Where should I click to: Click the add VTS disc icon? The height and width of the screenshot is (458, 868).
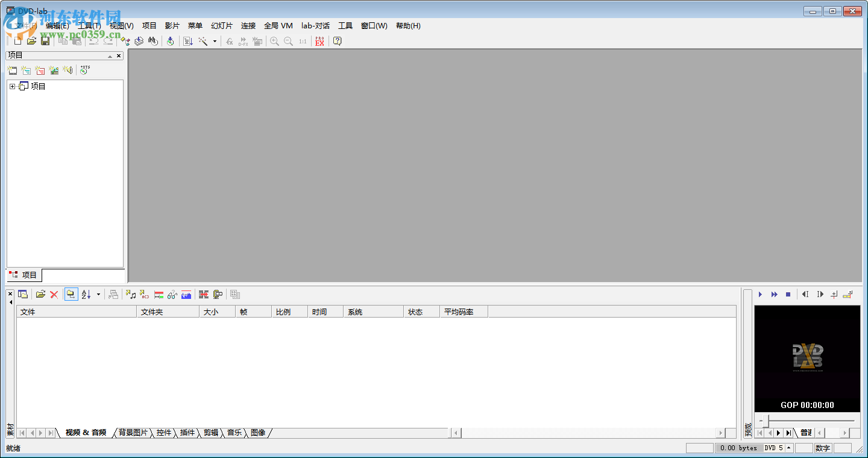click(x=84, y=70)
